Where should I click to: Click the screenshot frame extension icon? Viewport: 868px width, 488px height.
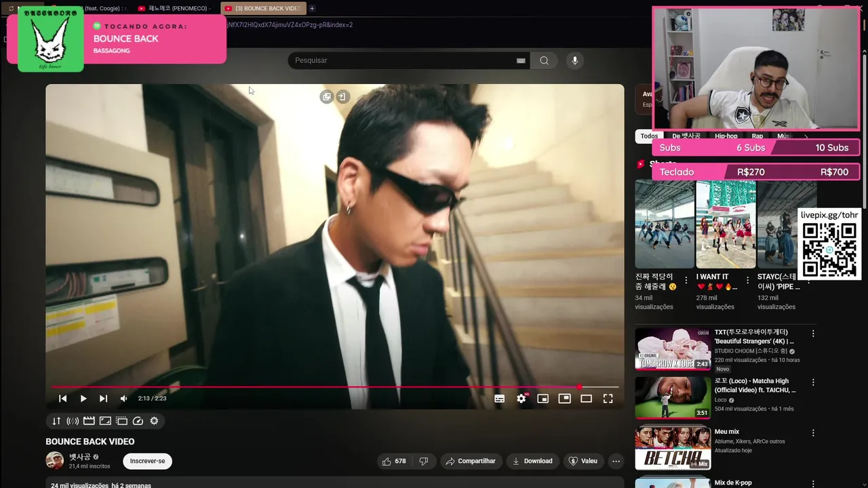(x=105, y=421)
